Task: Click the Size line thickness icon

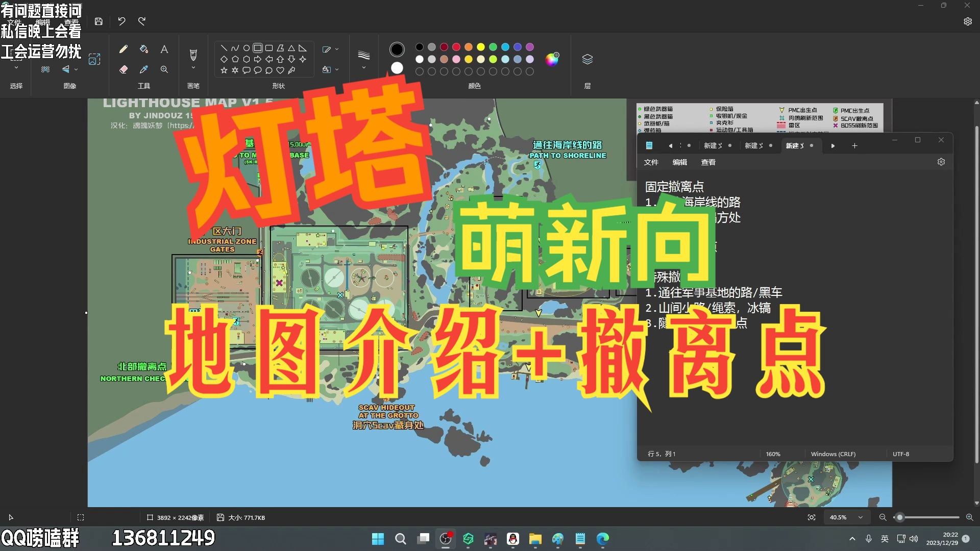Action: [x=363, y=55]
